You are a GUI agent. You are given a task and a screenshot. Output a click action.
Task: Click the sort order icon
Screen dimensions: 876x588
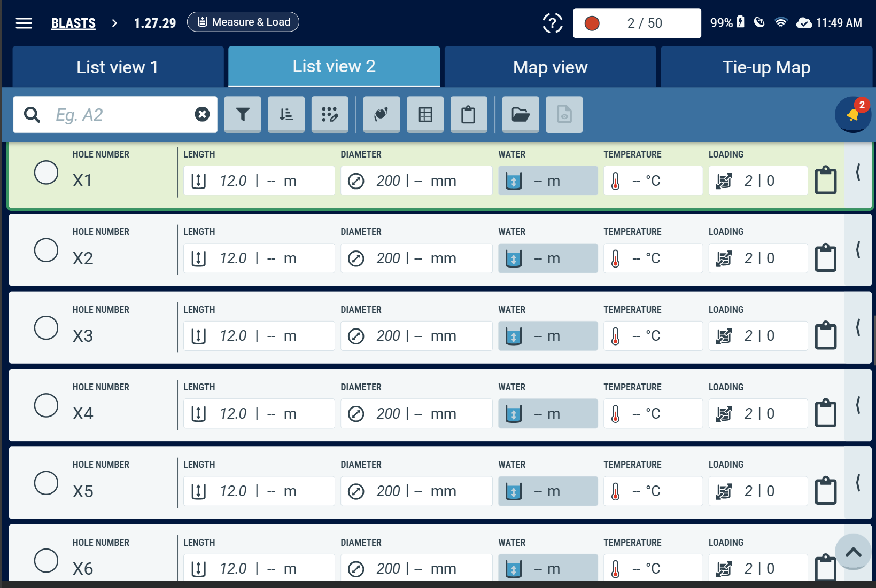tap(286, 114)
